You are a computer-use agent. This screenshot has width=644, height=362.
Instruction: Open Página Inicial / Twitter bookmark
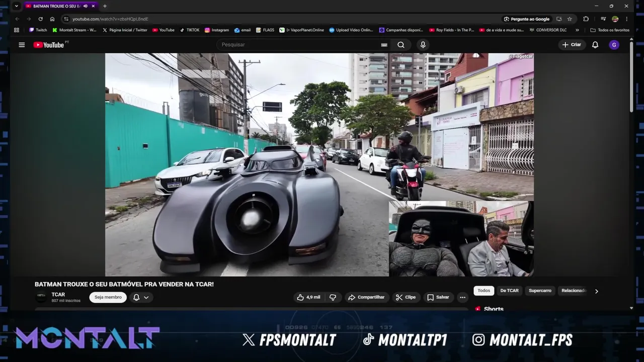tap(125, 30)
